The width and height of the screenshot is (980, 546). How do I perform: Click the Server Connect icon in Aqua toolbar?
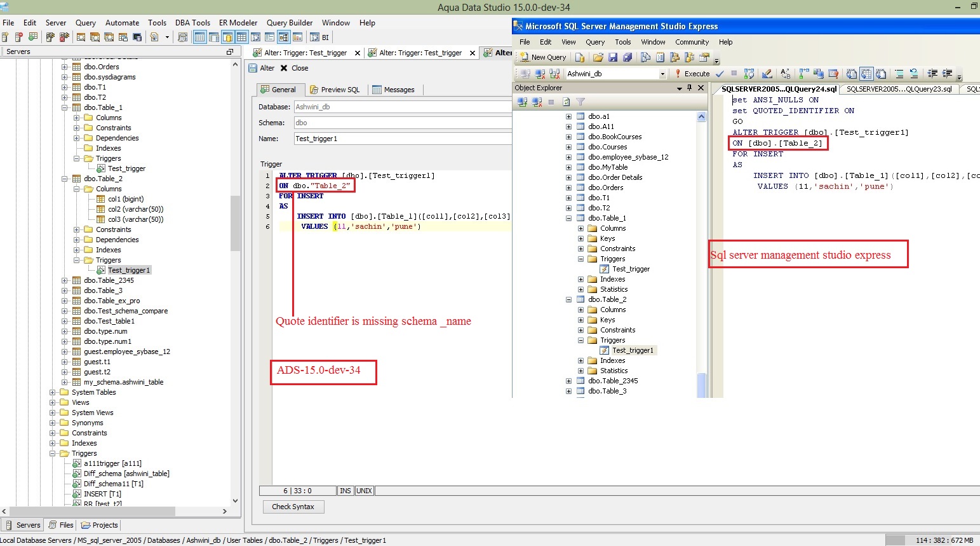tap(50, 37)
